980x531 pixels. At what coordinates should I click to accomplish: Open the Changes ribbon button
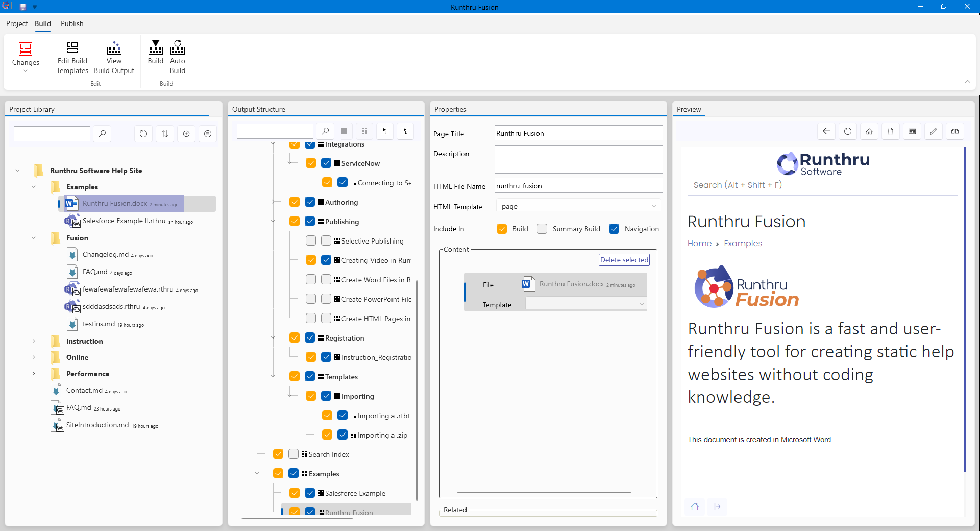click(x=26, y=58)
